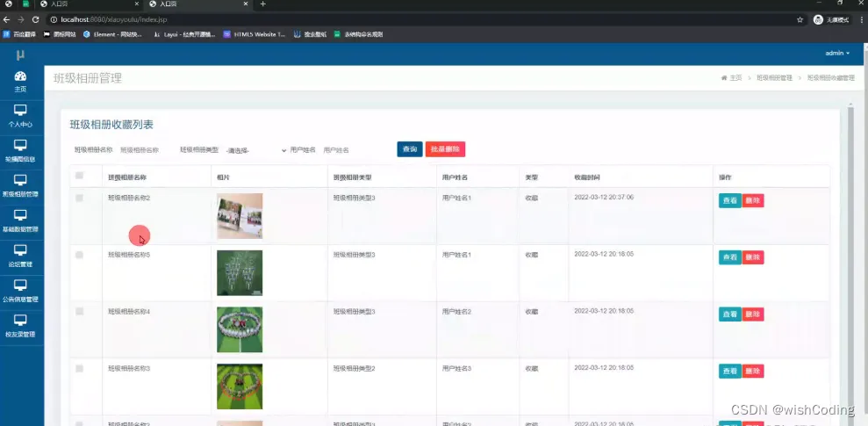Open the 班级相册类型 请选择 dropdown
This screenshot has width=868, height=426.
pyautogui.click(x=256, y=150)
